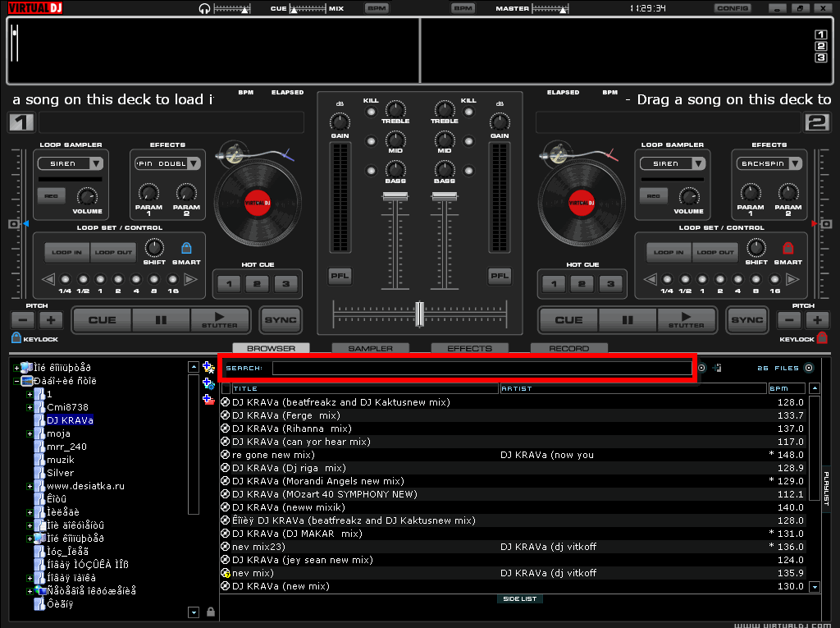
Task: Click the add virtual folder star icon
Action: (x=208, y=368)
